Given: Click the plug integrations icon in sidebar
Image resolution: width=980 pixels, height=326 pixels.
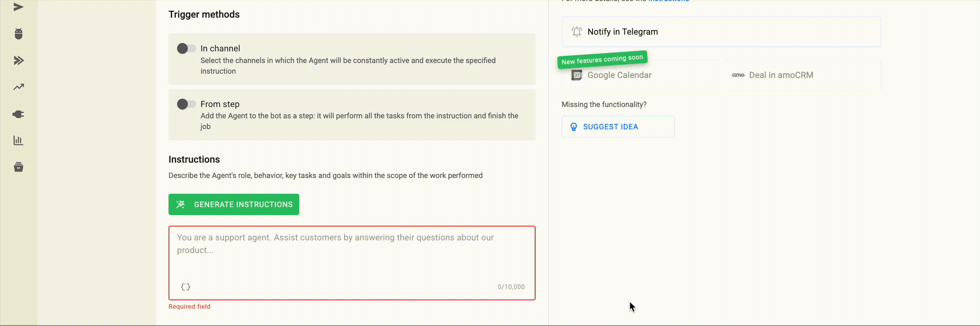Looking at the screenshot, I should pyautogui.click(x=18, y=114).
